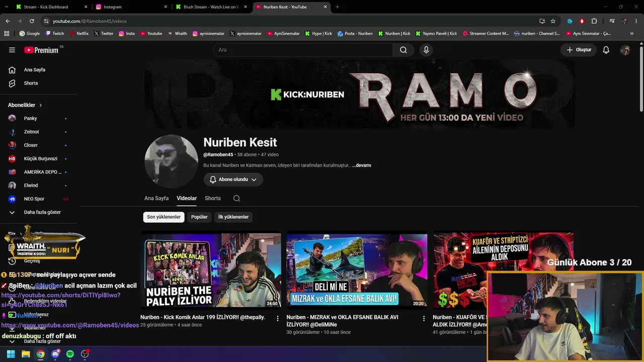This screenshot has height=362, width=644.
Task: Open the account avatar menu in YouTube
Action: coord(625,50)
